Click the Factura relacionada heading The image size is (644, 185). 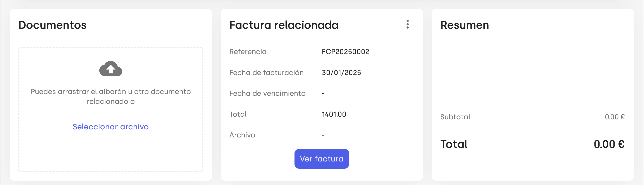[x=284, y=25]
